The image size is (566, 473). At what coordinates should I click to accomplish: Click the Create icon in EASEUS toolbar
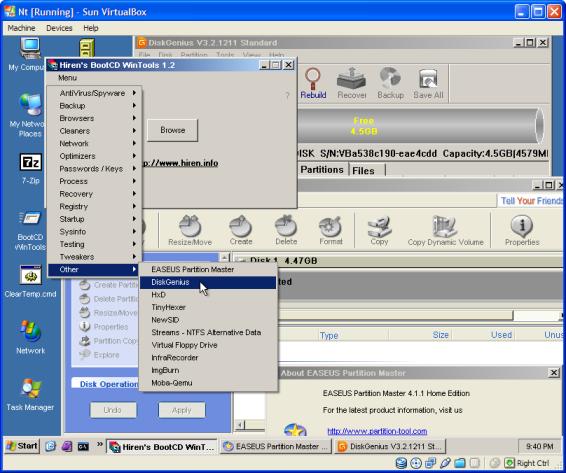(x=241, y=230)
